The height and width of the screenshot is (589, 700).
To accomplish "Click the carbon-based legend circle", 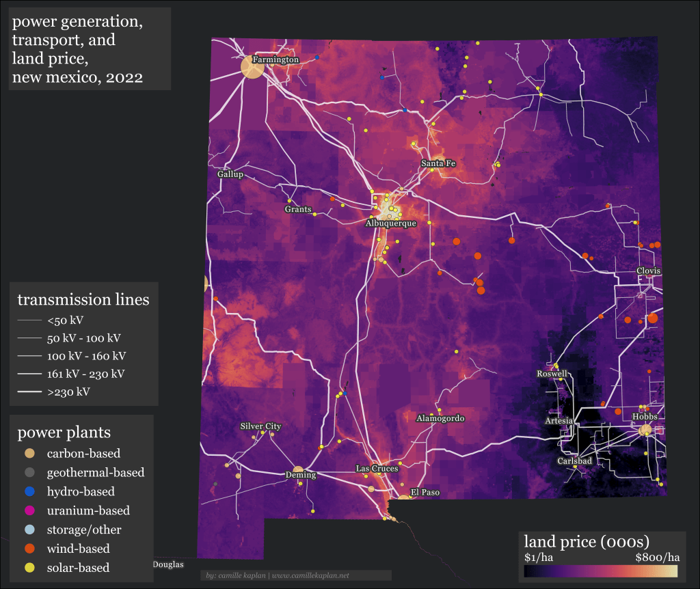I will click(29, 454).
